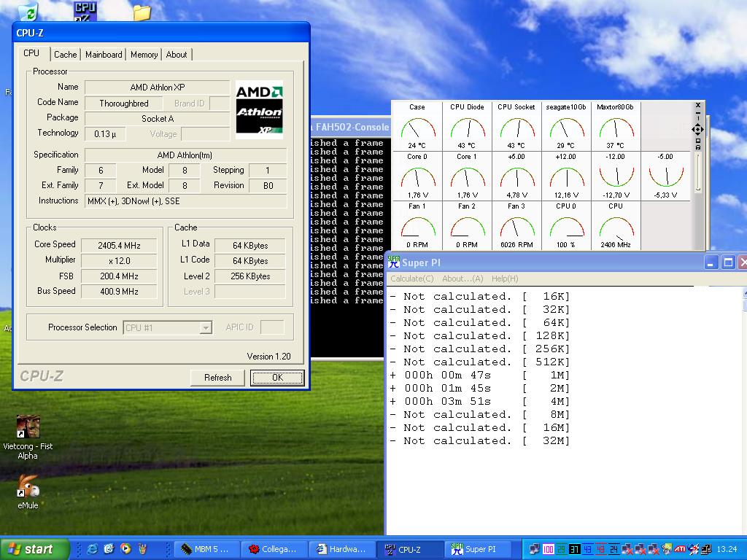
Task: Open the About...(A) menu in Super PI
Action: pos(462,279)
